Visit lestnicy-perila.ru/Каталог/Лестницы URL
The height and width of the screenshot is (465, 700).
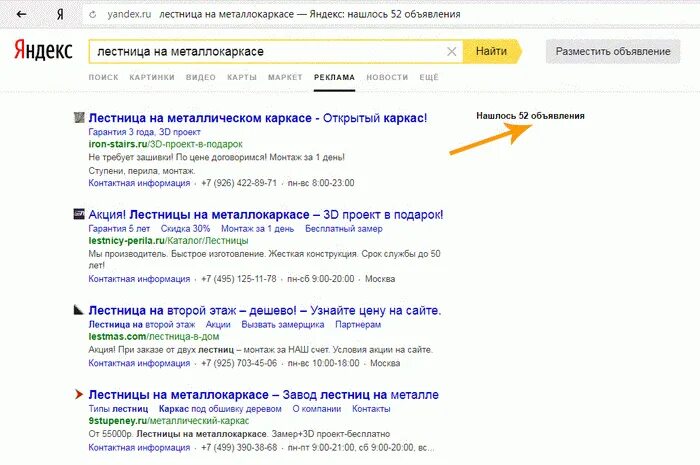click(x=168, y=241)
